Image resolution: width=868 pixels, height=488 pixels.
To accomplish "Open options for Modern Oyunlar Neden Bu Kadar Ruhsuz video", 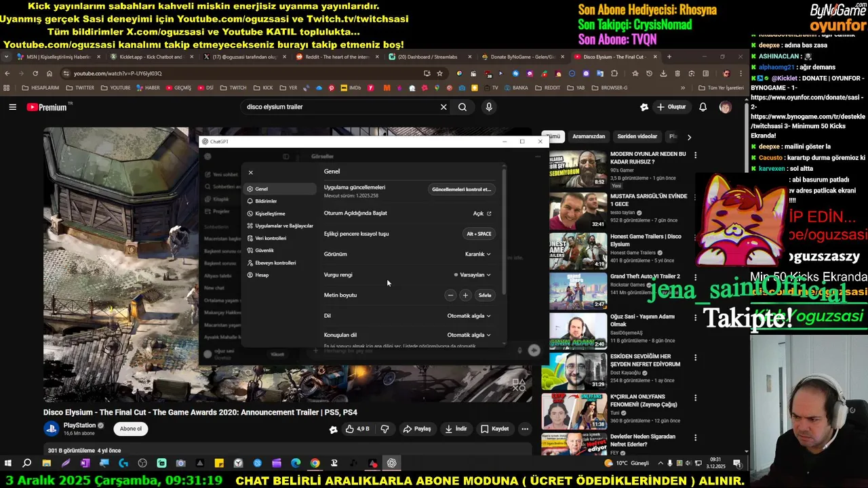I will point(695,156).
